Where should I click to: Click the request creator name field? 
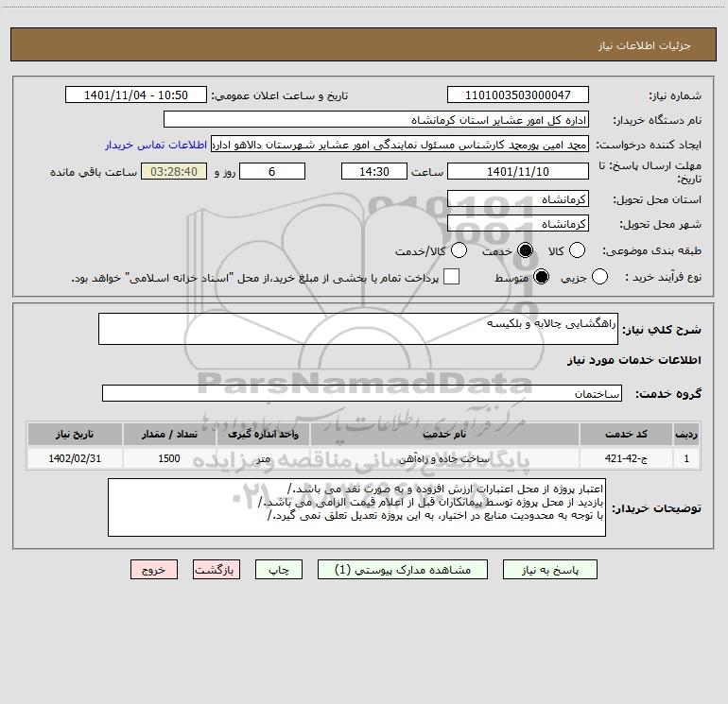[x=400, y=145]
